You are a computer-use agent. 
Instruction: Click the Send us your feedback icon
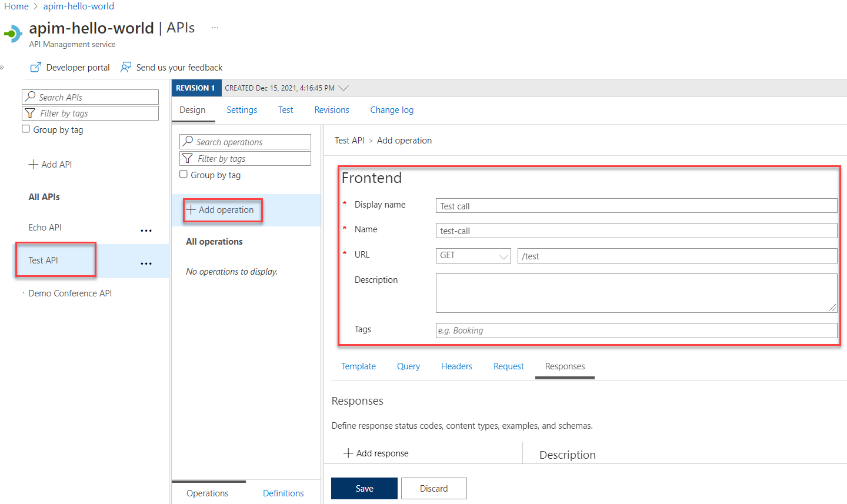tap(125, 67)
